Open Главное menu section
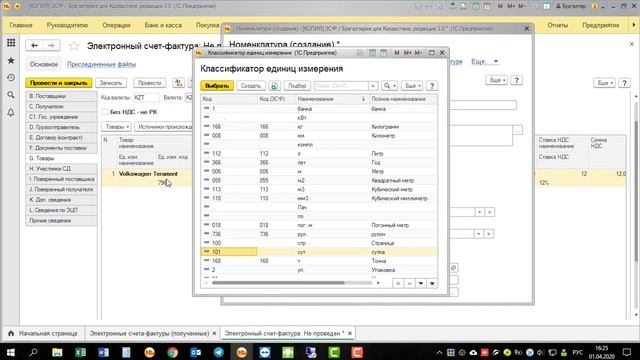 pyautogui.click(x=21, y=25)
